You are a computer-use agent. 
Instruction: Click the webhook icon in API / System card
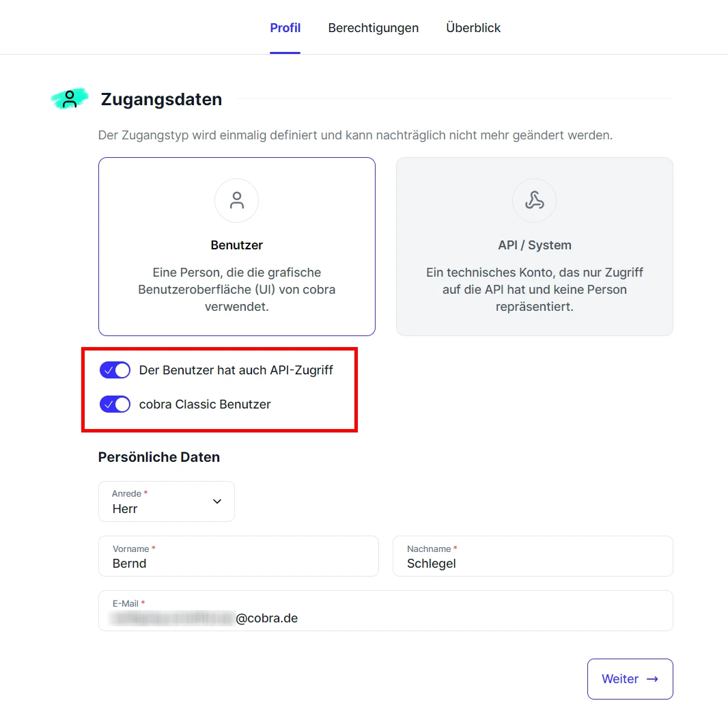pos(534,201)
